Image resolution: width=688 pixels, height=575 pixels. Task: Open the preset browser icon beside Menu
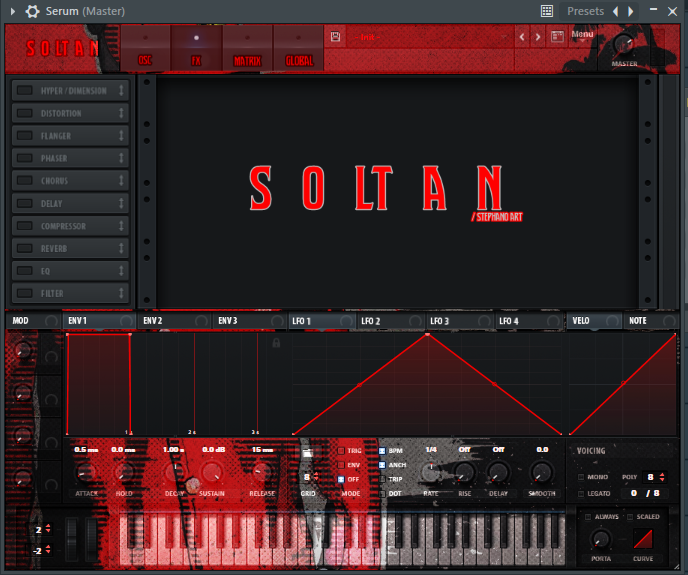(557, 37)
